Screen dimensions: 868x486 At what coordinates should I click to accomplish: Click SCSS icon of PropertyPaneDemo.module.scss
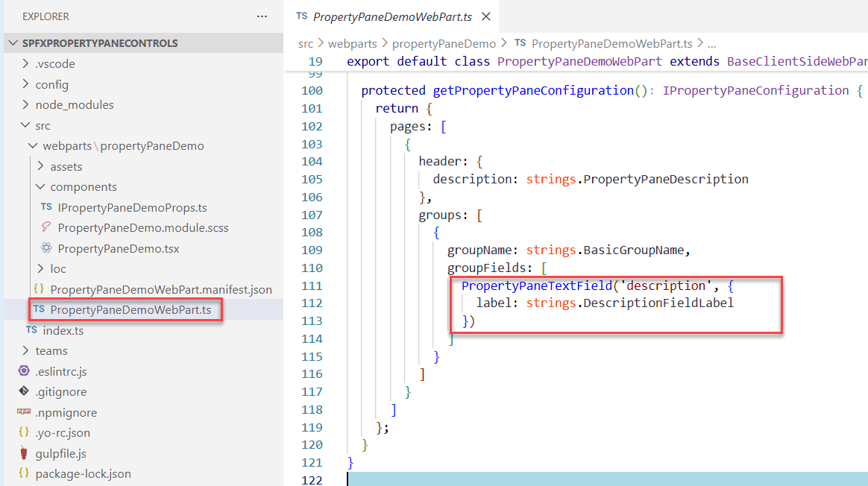[x=46, y=227]
